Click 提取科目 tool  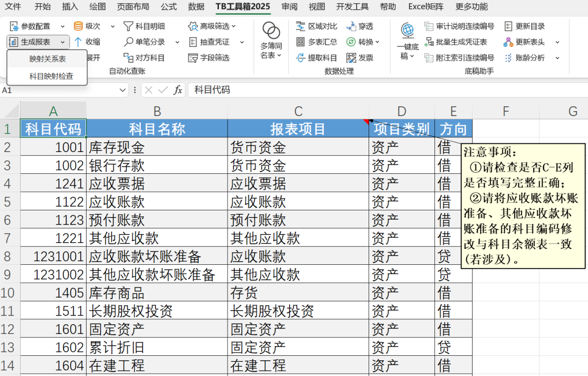316,58
